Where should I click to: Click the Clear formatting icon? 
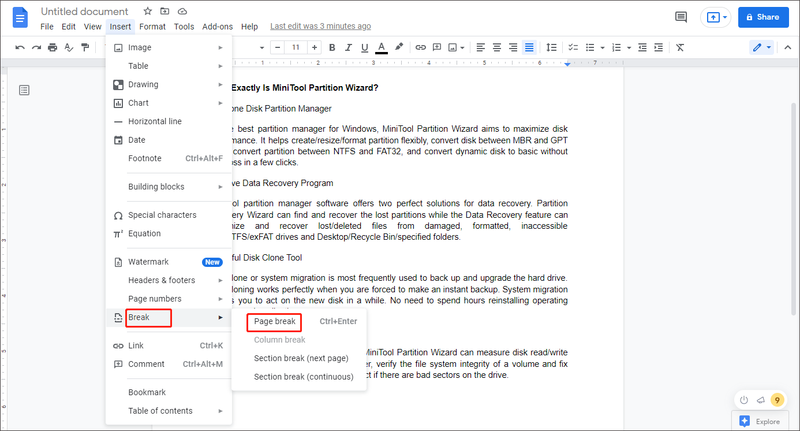[680, 47]
